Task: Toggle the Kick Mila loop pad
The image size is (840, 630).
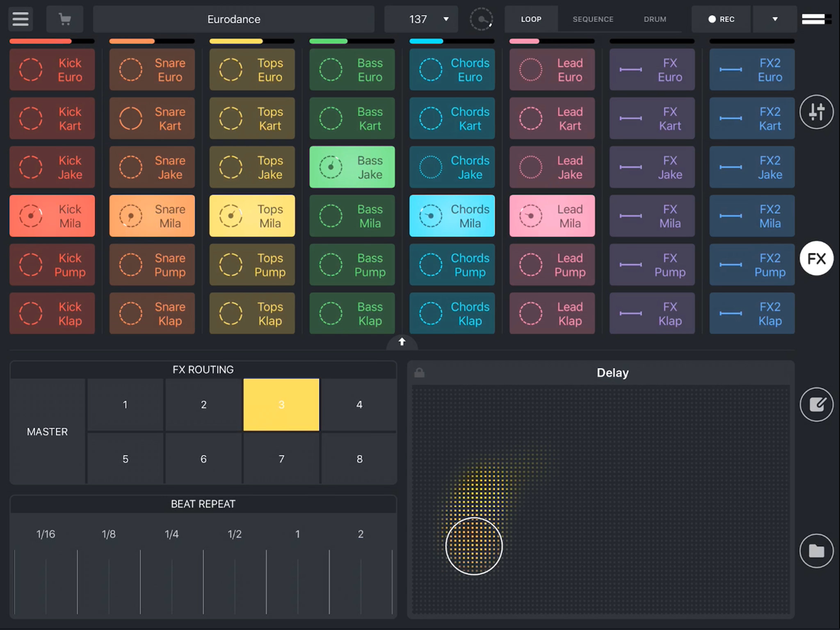Action: 52,216
